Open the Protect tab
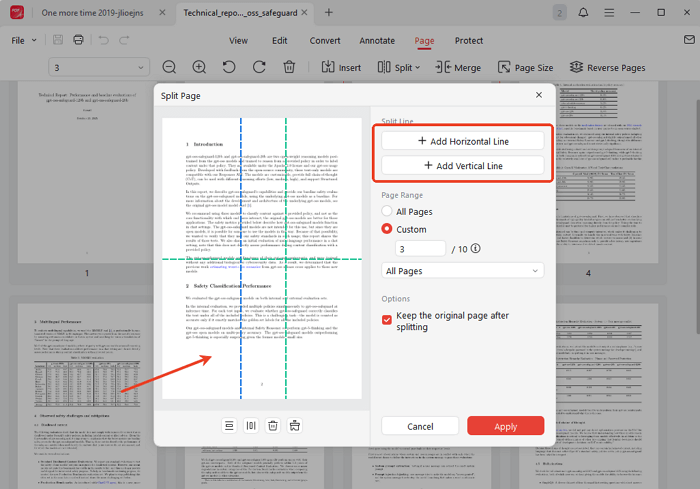Viewport: 700px width, 489px height. 469,41
